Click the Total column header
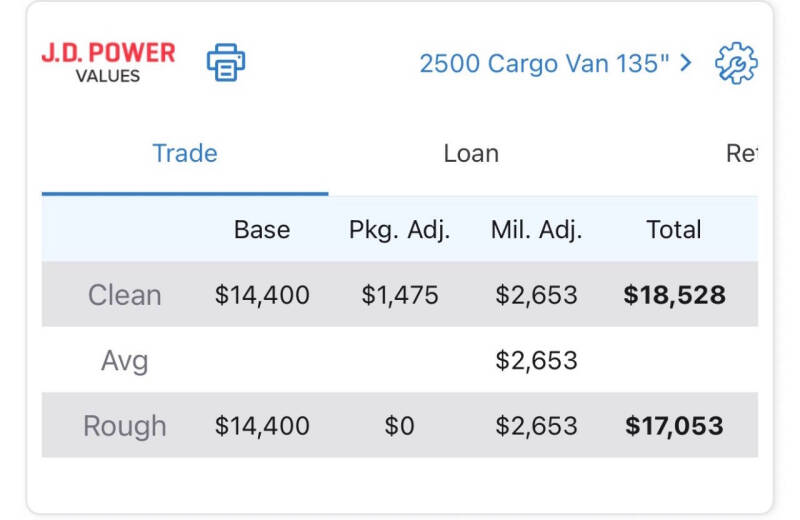800x520 pixels. pos(673,230)
